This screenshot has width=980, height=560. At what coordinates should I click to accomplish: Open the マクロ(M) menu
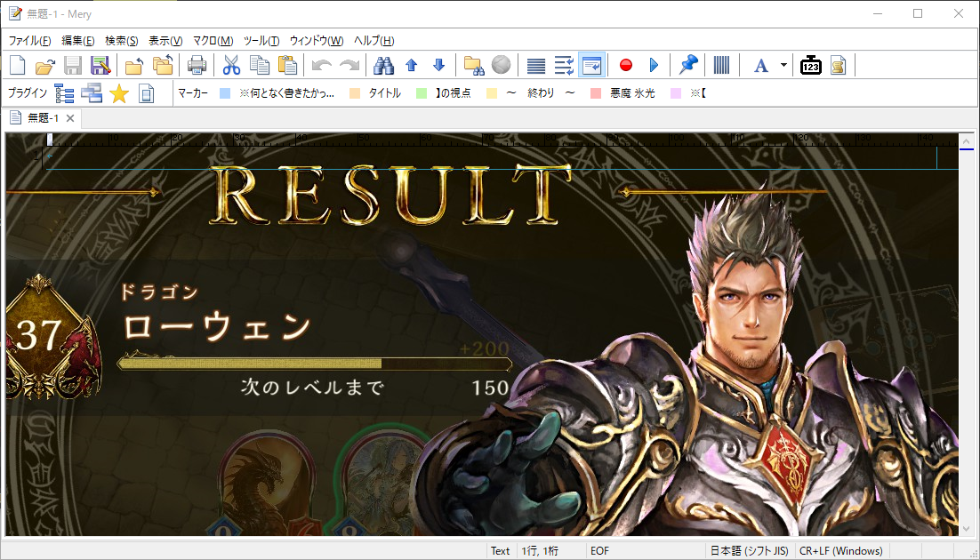pyautogui.click(x=213, y=41)
